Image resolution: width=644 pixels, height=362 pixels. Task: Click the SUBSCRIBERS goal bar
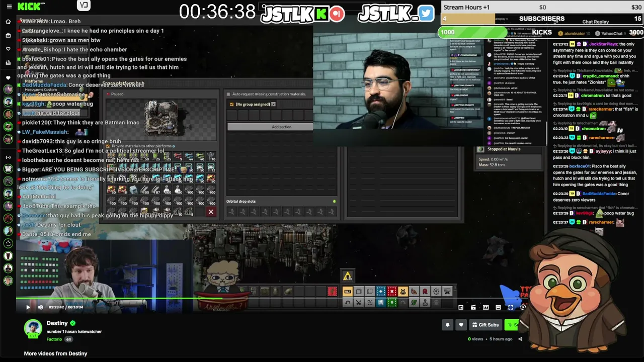542,19
